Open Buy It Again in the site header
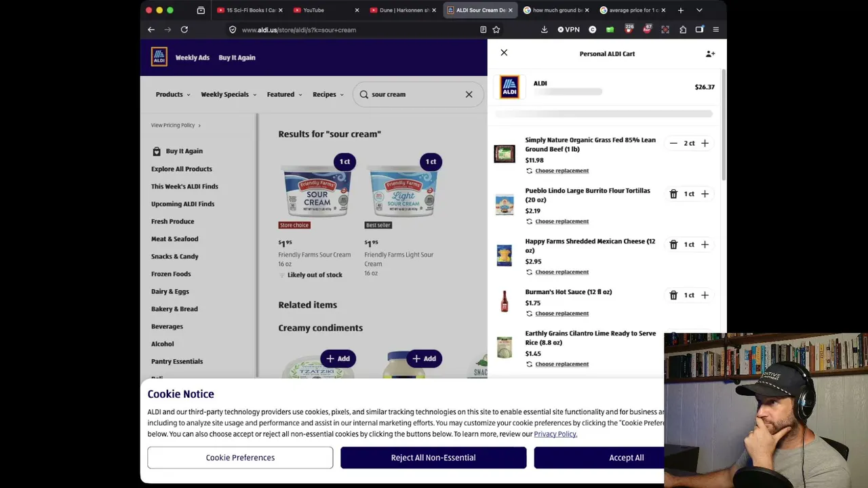 [237, 58]
